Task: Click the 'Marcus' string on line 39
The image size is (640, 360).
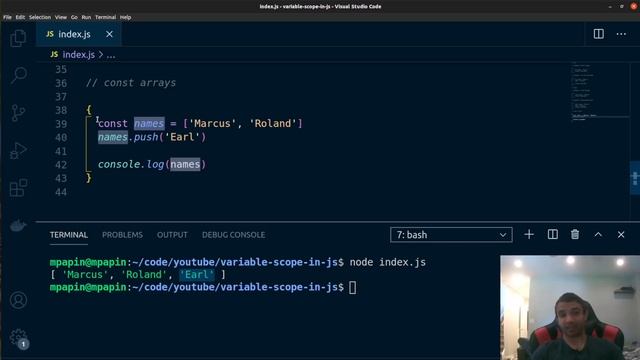Action: point(212,123)
